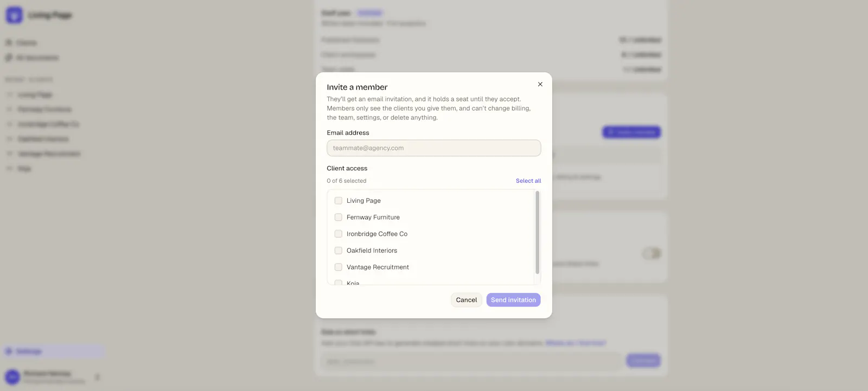Image resolution: width=868 pixels, height=391 pixels.
Task: Click the user avatar in the sidebar
Action: tap(12, 376)
